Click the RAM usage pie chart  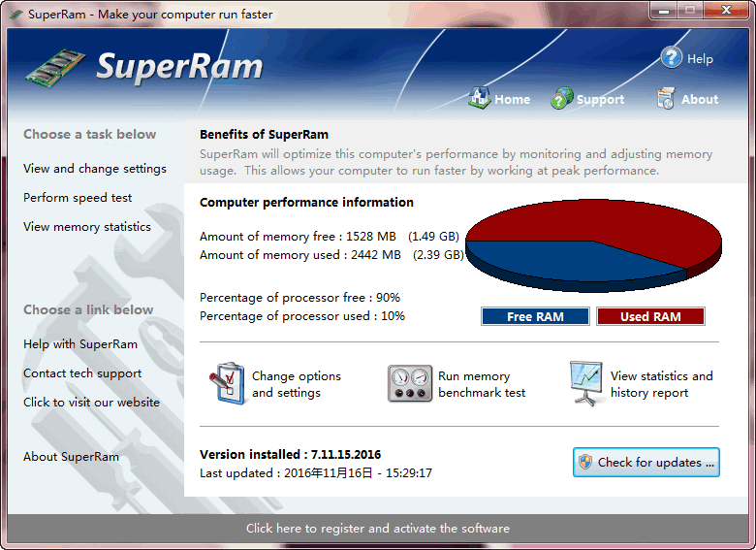coord(593,245)
